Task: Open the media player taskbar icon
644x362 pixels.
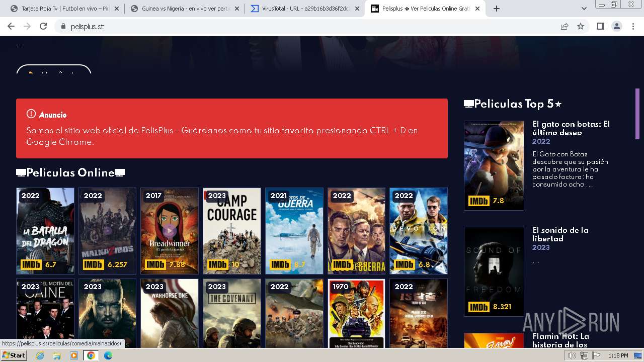Action: tap(74, 355)
